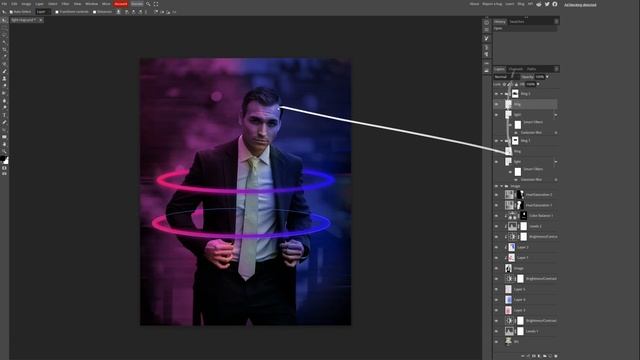640x360 pixels.
Task: Click the fullscreen icon in menu bar
Action: tap(156, 4)
